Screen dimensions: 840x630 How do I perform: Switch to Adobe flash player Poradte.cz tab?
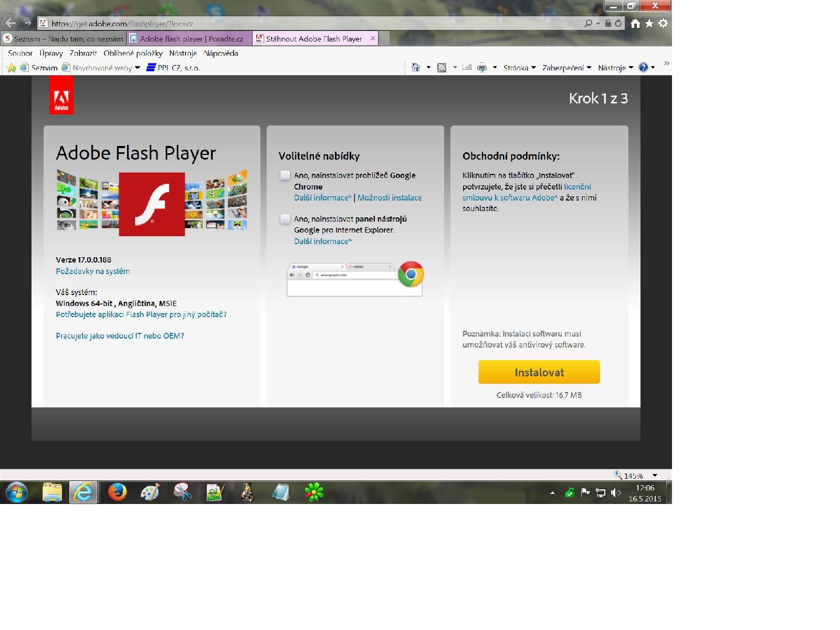point(189,38)
